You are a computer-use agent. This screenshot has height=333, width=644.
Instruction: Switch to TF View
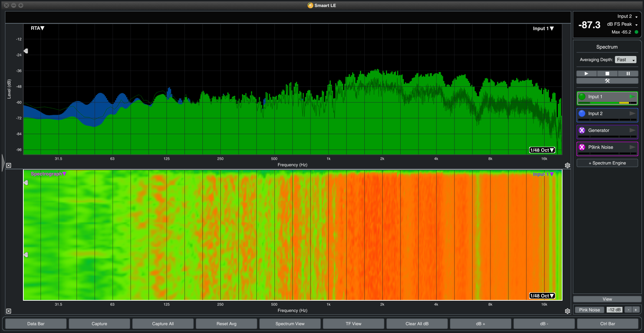tap(354, 324)
